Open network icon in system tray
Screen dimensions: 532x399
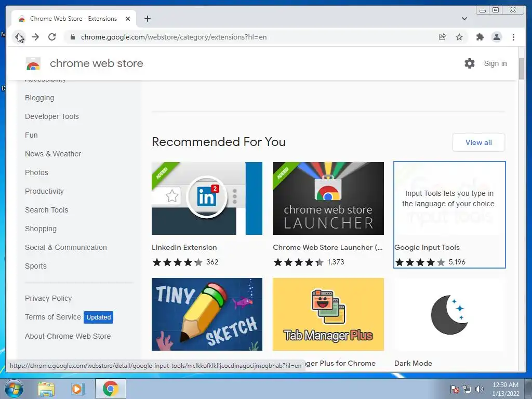[x=467, y=389]
